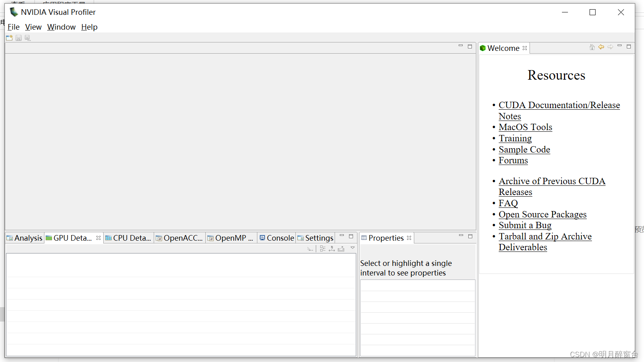This screenshot has width=644, height=362.
Task: Minimize the main timeline editor area
Action: 461,46
